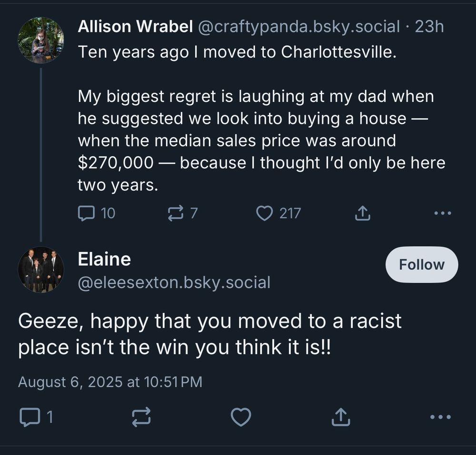Screen dimensions: 476x455
Task: Open the three-dot menu on Allison's post
Action: pyautogui.click(x=442, y=213)
